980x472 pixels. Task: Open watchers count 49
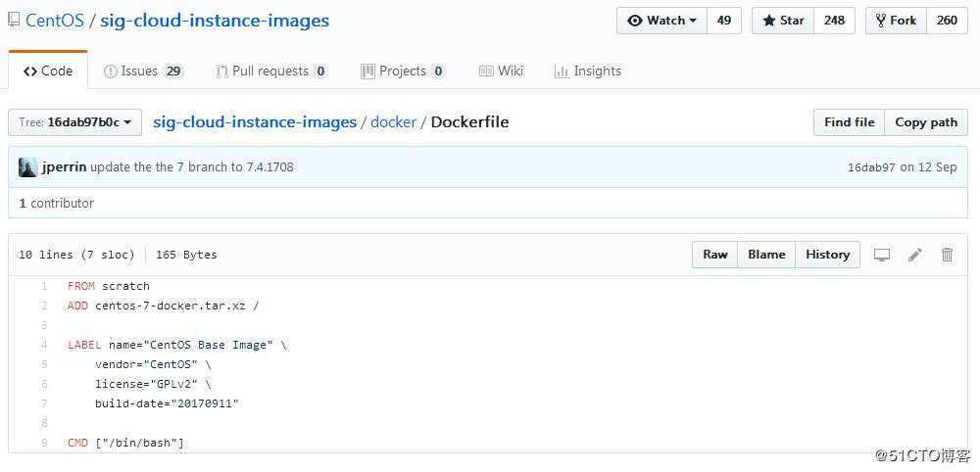(724, 21)
